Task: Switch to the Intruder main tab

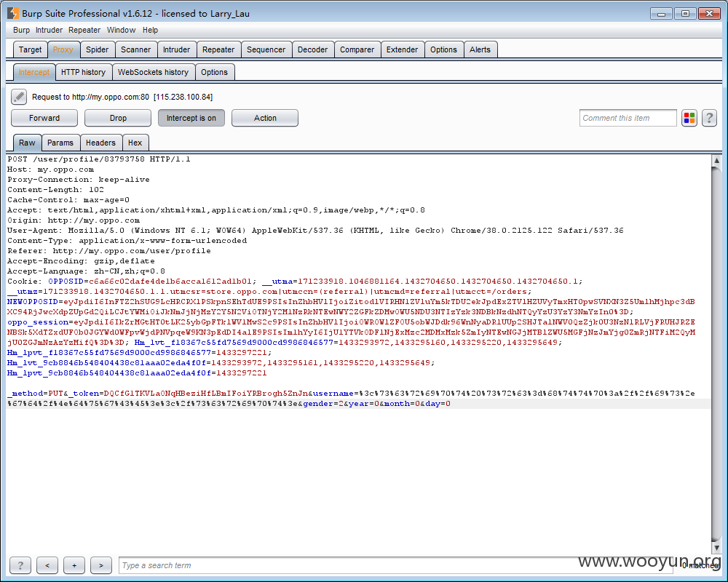Action: click(x=176, y=49)
